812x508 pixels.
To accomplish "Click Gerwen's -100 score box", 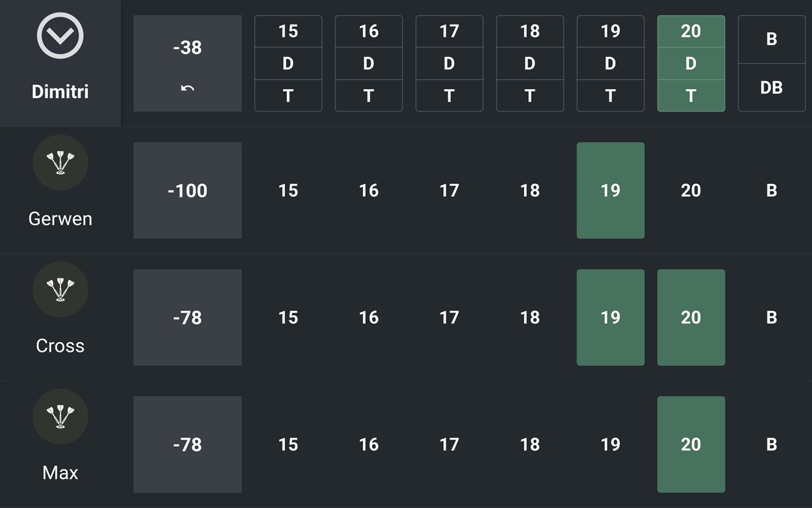I will [187, 190].
